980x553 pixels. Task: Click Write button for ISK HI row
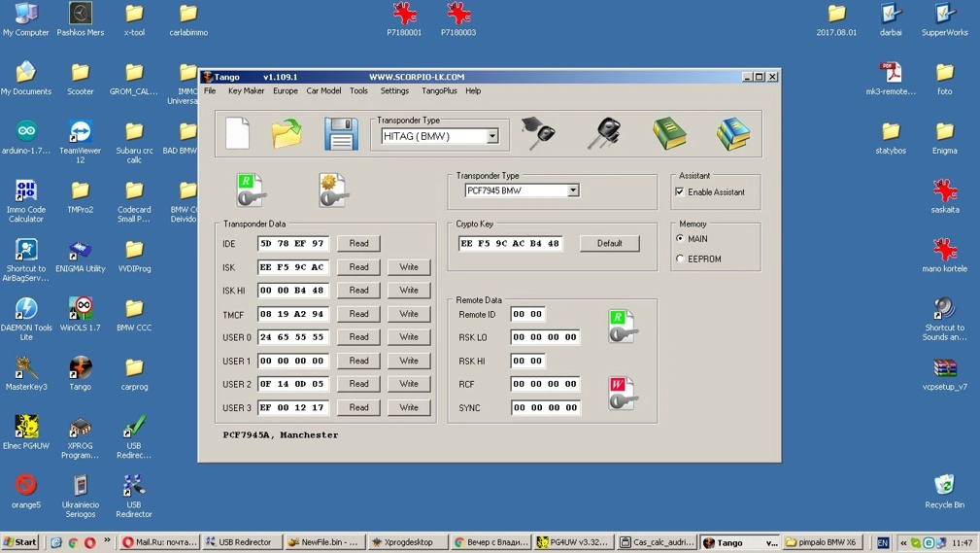pos(409,291)
